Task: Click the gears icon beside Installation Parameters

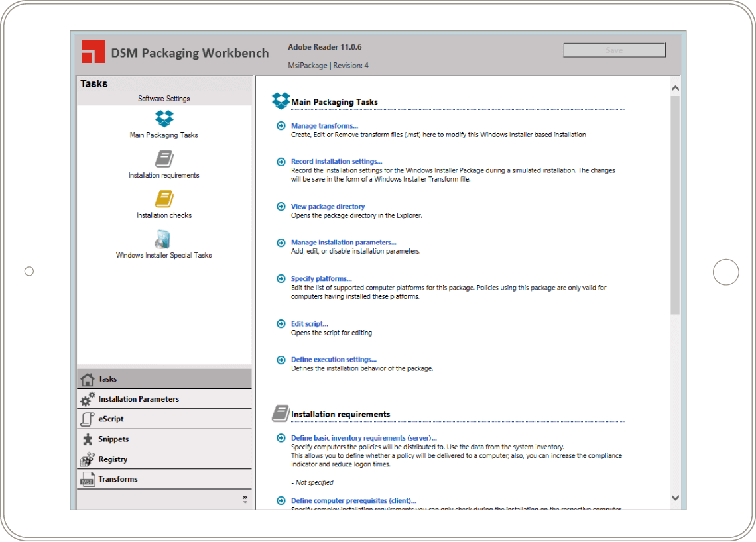Action: [88, 399]
